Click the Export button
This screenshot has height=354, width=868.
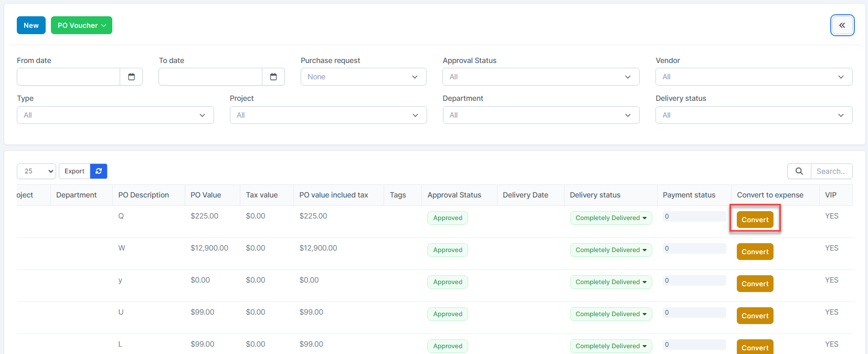point(75,171)
